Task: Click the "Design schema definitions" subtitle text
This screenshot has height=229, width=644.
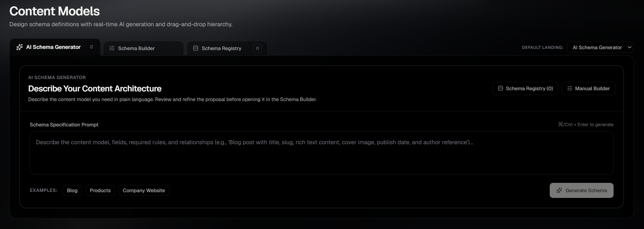Action: (x=121, y=24)
